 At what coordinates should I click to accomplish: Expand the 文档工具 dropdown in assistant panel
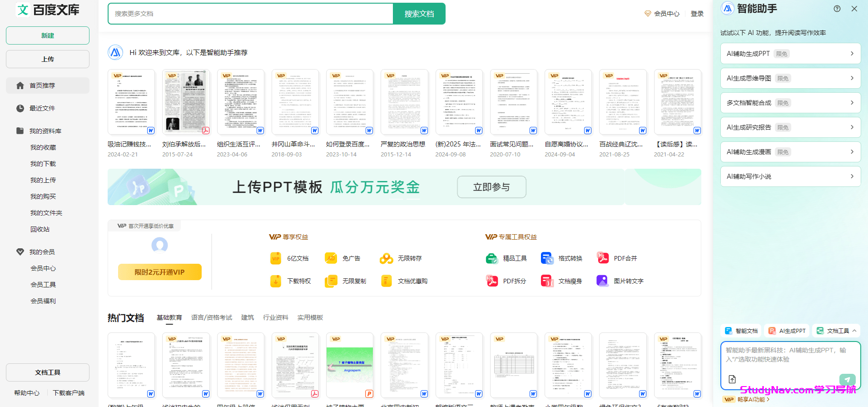pos(836,331)
